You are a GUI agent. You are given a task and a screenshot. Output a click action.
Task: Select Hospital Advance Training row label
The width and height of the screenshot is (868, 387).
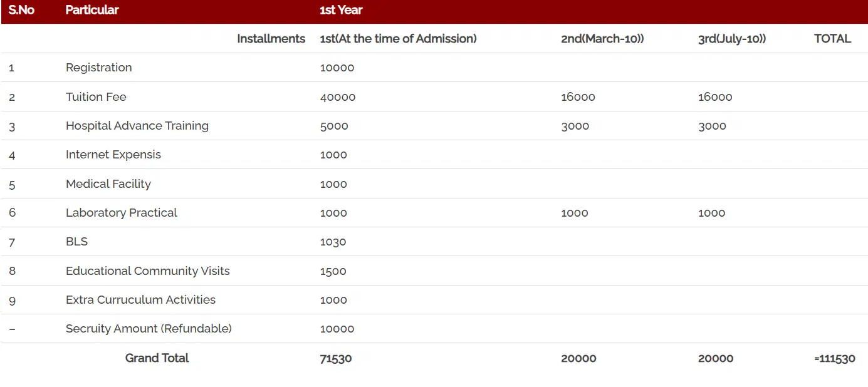tap(137, 126)
